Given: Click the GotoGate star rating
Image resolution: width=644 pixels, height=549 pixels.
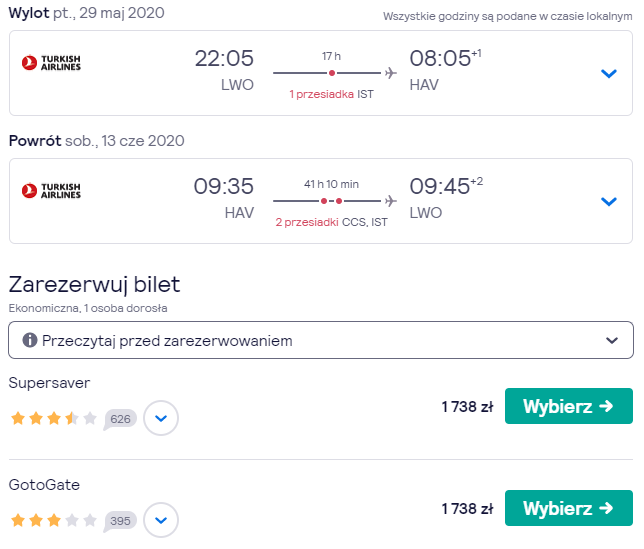Looking at the screenshot, I should [54, 520].
